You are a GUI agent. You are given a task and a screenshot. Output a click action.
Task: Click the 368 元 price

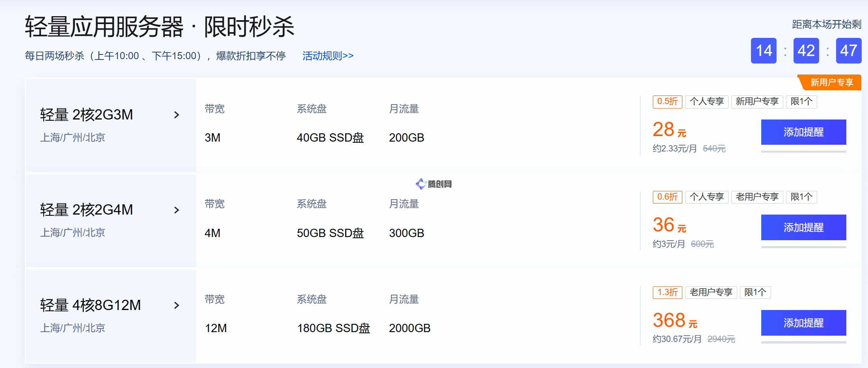[675, 321]
